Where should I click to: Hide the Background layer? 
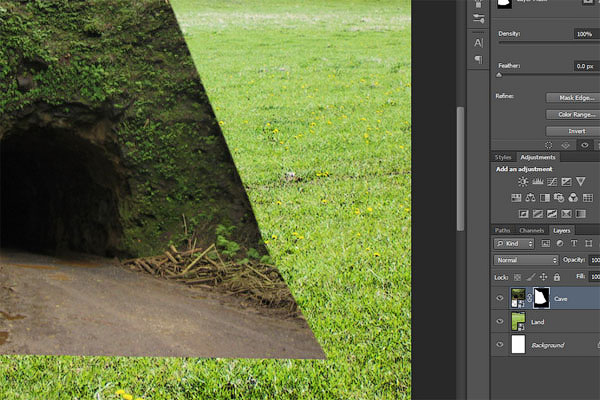point(500,344)
